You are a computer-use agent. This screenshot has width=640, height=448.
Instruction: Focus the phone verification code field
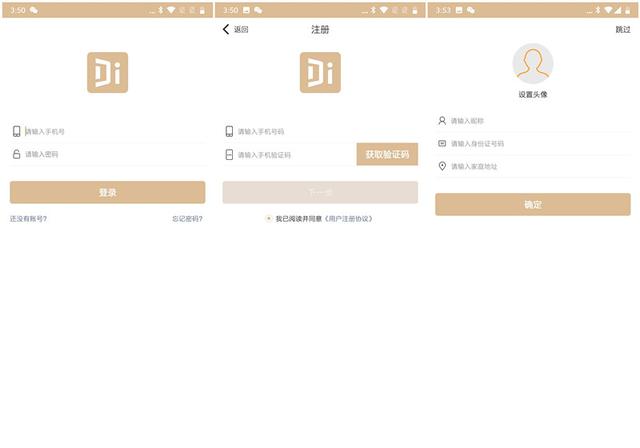click(289, 155)
